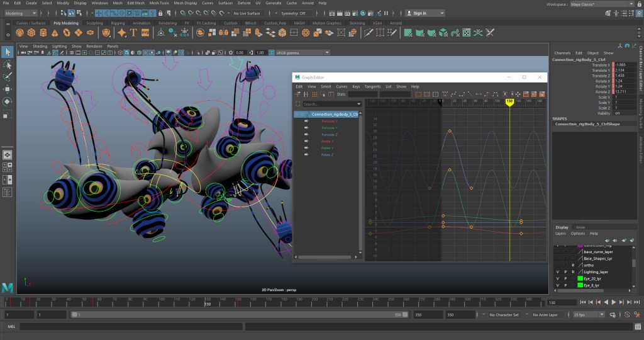
Task: Click the polygon sphere shelf icon
Action: coord(20,32)
